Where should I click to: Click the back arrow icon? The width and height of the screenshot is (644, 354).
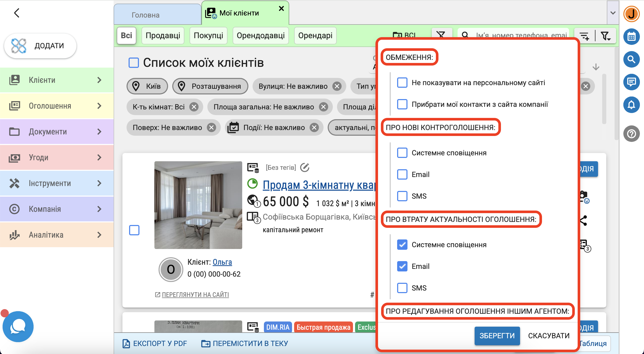(x=17, y=13)
